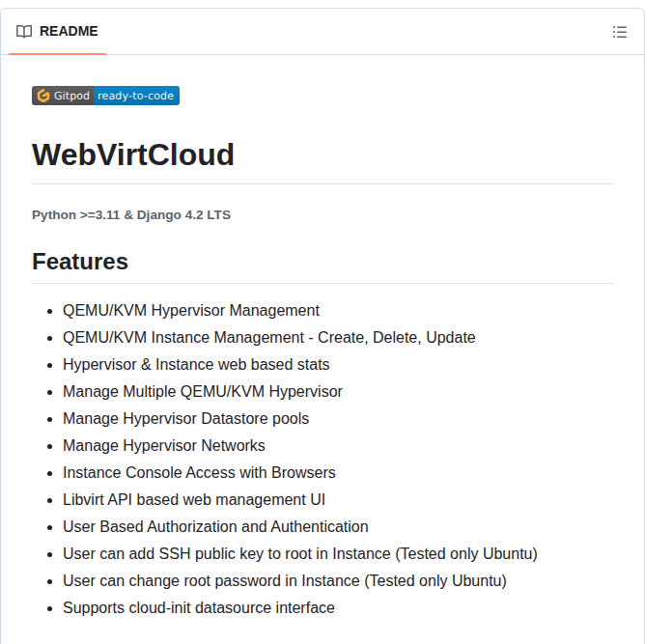Click 'Supports cloud-init datasource interface' item
The width and height of the screenshot is (645, 644).
(x=199, y=608)
